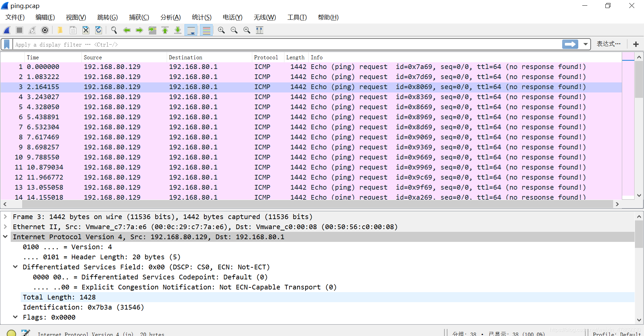Add a filter button with plus icon
This screenshot has width=644, height=336.
(636, 44)
